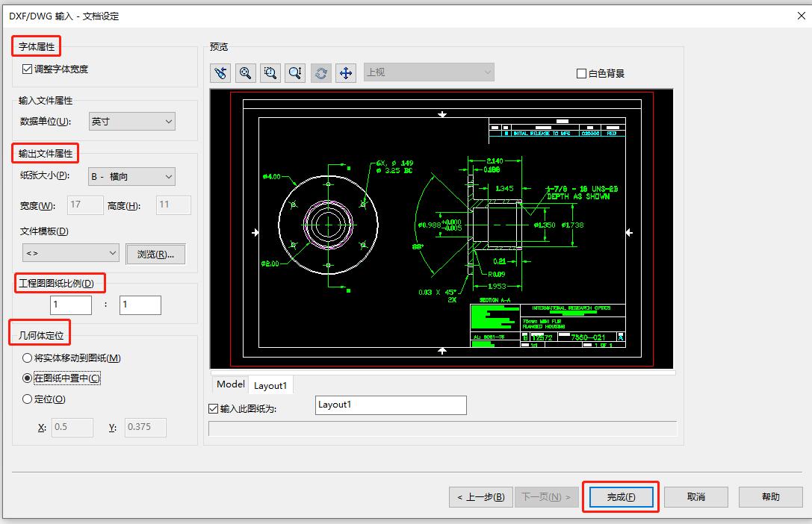The width and height of the screenshot is (812, 524).
Task: Select the Layout1 tab
Action: pos(270,384)
